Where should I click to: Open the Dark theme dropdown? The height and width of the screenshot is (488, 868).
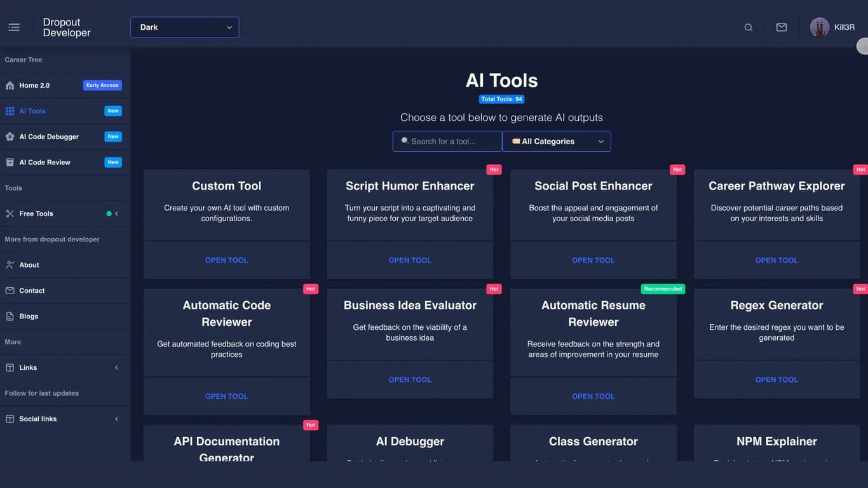184,27
